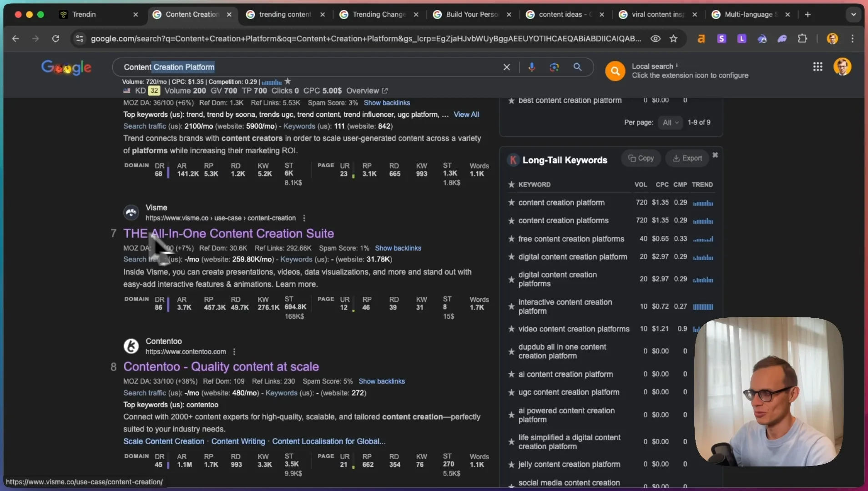Viewport: 868px width, 491px height.
Task: Star the 'free content creation platforms' keyword
Action: pyautogui.click(x=511, y=239)
